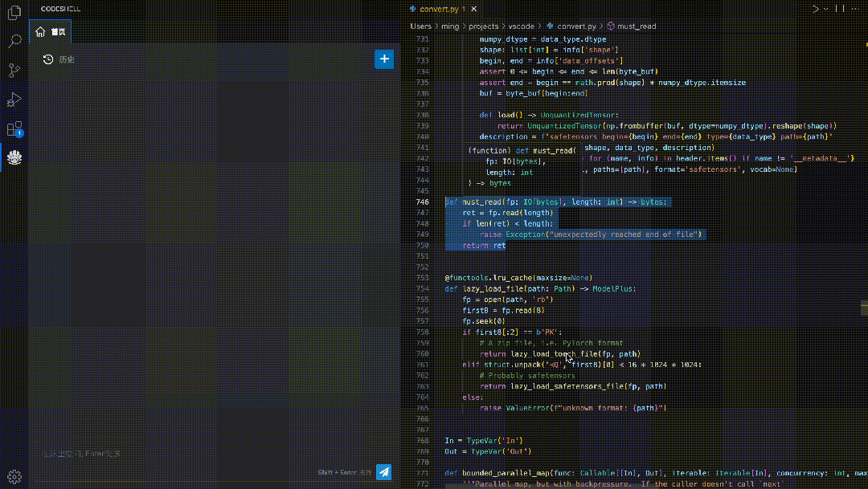Screen dimensions: 868x489
Task: Click the must_read breadcrumb item
Action: click(x=632, y=26)
